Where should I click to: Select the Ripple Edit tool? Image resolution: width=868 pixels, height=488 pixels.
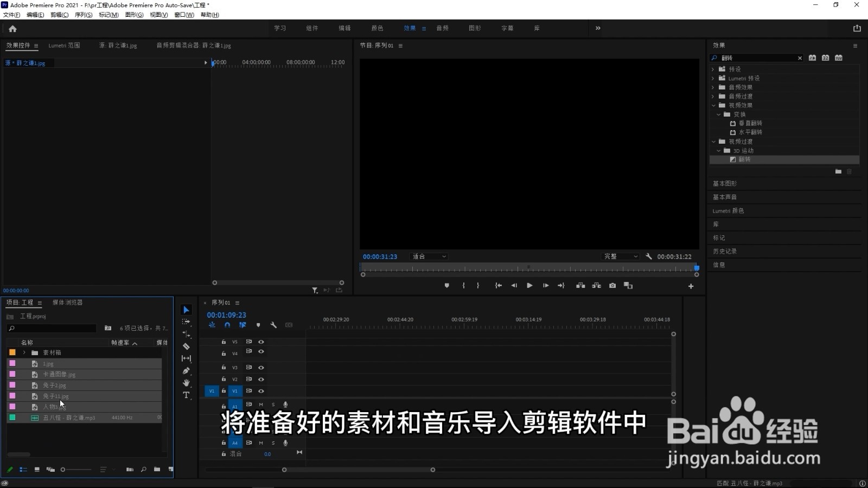pos(186,334)
